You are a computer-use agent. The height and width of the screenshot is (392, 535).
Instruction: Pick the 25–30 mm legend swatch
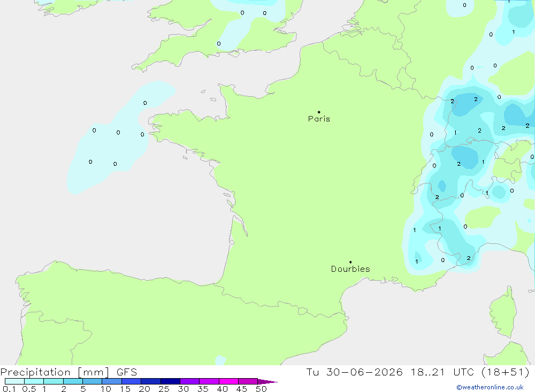click(x=170, y=381)
